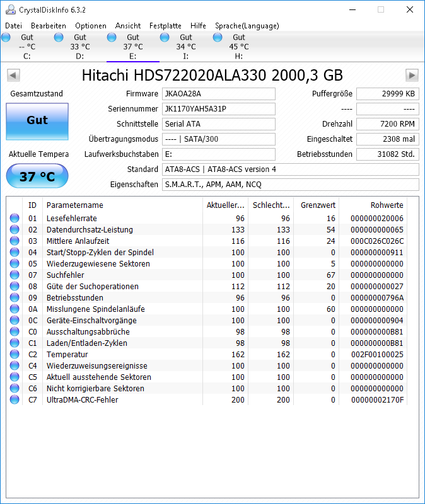
Task: Click status icon of Ausschaltungsabbrüche row
Action: (15, 331)
